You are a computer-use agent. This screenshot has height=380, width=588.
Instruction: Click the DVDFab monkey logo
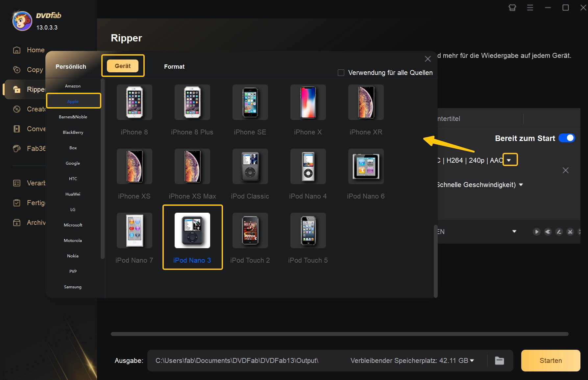point(22,21)
